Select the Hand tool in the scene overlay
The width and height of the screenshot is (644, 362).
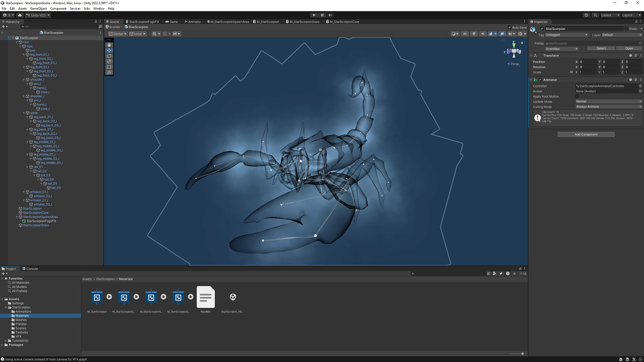pos(109,45)
